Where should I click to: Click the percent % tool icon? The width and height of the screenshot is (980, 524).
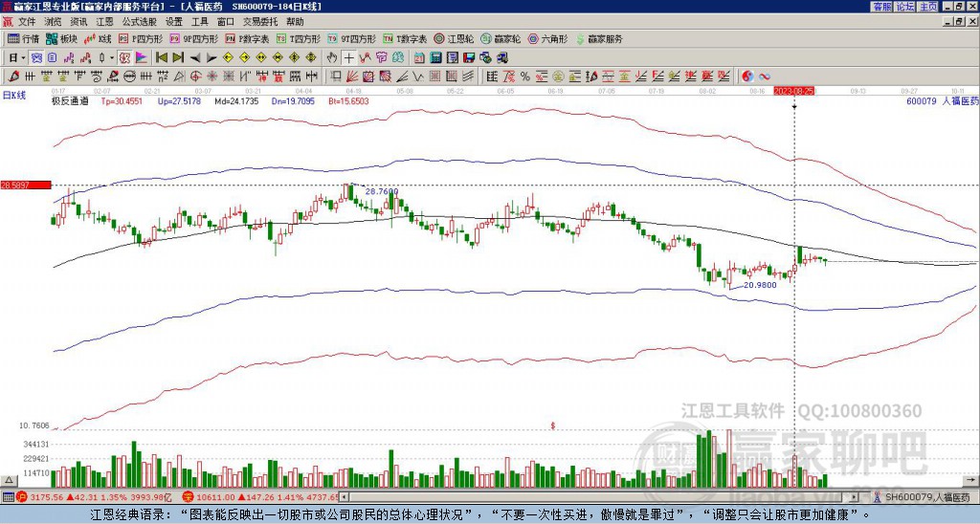(x=525, y=76)
